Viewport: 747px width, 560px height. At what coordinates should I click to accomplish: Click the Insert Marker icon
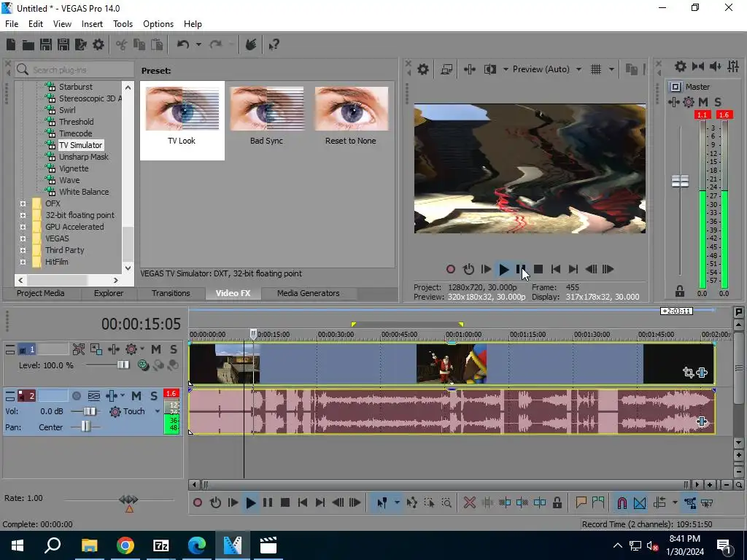[581, 502]
